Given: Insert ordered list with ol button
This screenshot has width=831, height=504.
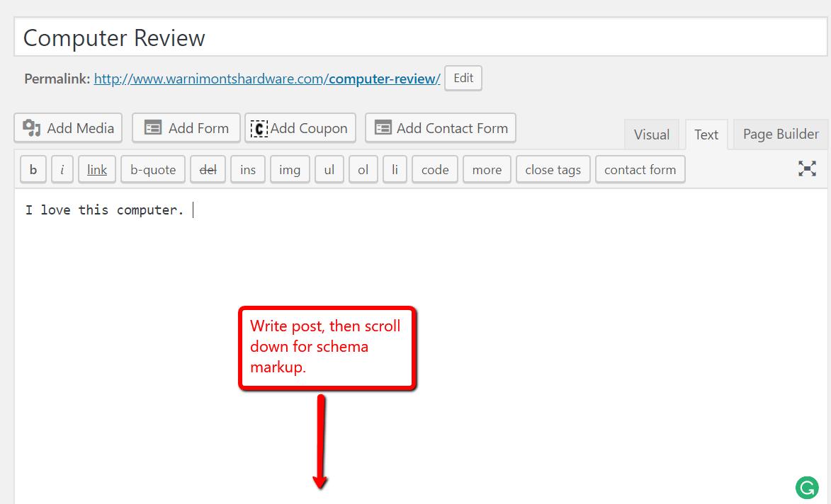Looking at the screenshot, I should [363, 169].
